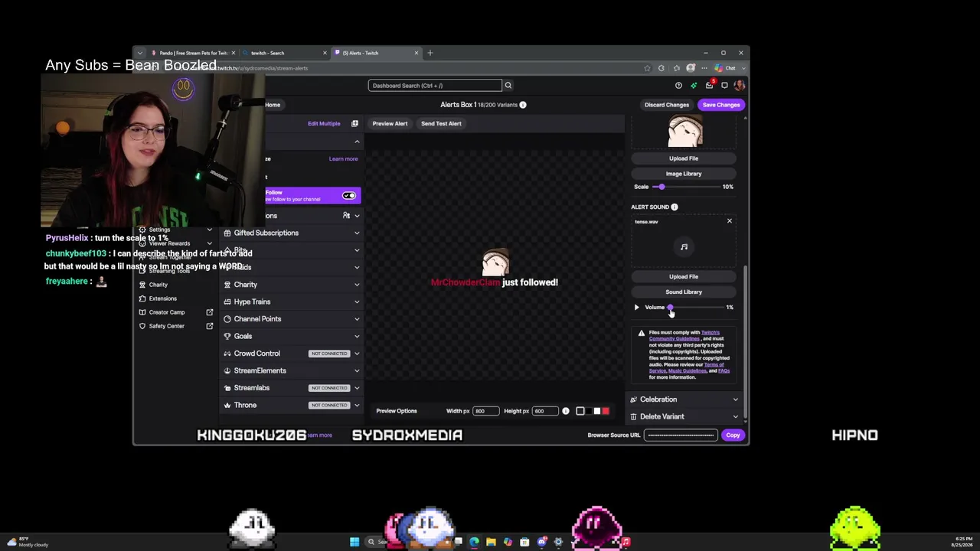The image size is (980, 551).
Task: Open the Image Library
Action: [684, 174]
